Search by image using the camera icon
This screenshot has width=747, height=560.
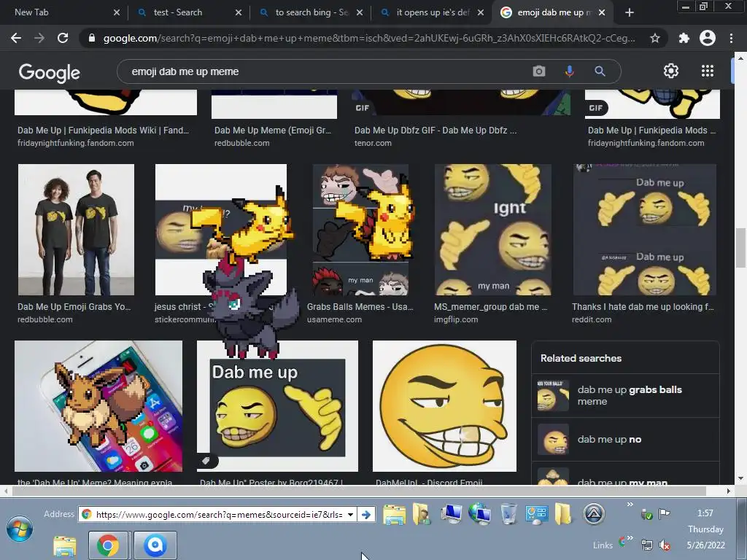point(539,71)
